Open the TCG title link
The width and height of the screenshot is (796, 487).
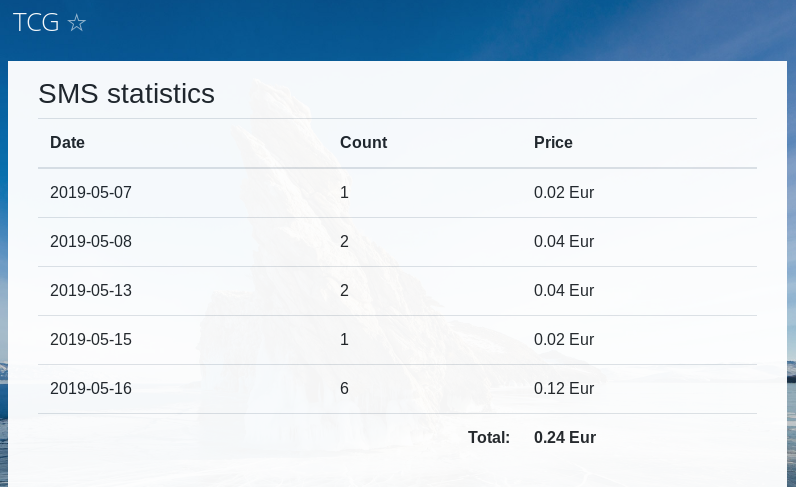[36, 23]
